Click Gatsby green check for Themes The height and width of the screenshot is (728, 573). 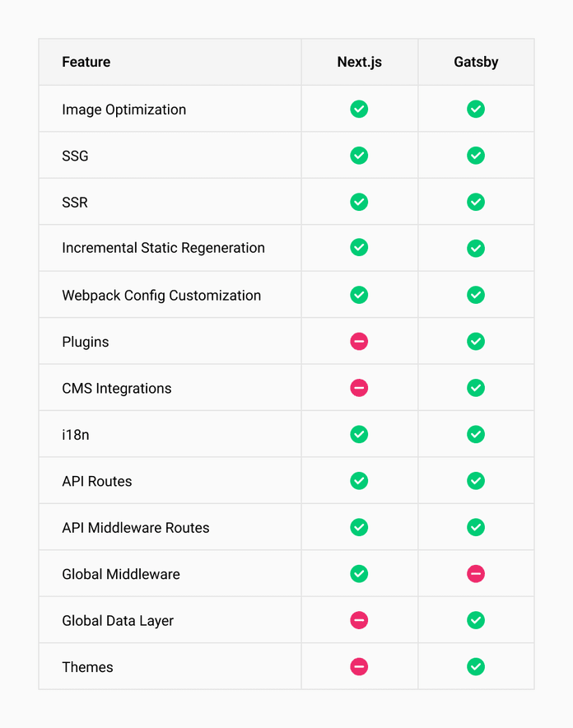click(476, 667)
